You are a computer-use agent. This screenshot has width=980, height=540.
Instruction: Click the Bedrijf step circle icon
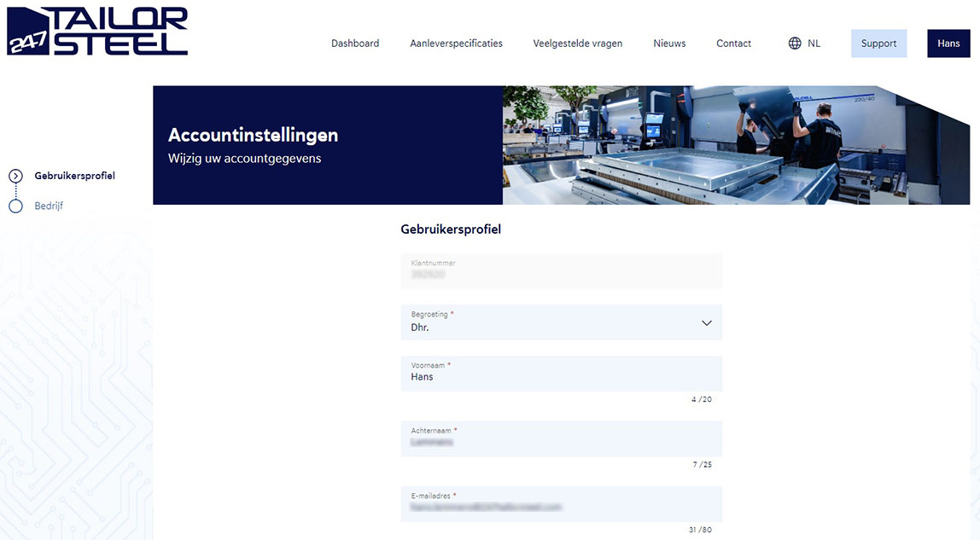click(15, 206)
